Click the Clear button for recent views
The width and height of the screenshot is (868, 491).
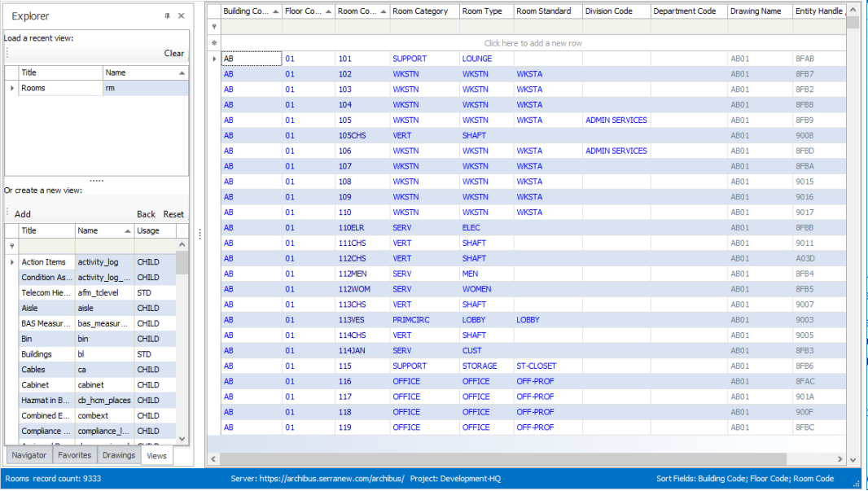point(173,53)
